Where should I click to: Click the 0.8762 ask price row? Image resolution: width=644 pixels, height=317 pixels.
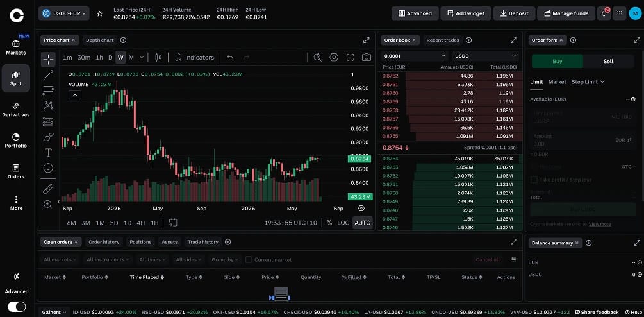coord(450,76)
